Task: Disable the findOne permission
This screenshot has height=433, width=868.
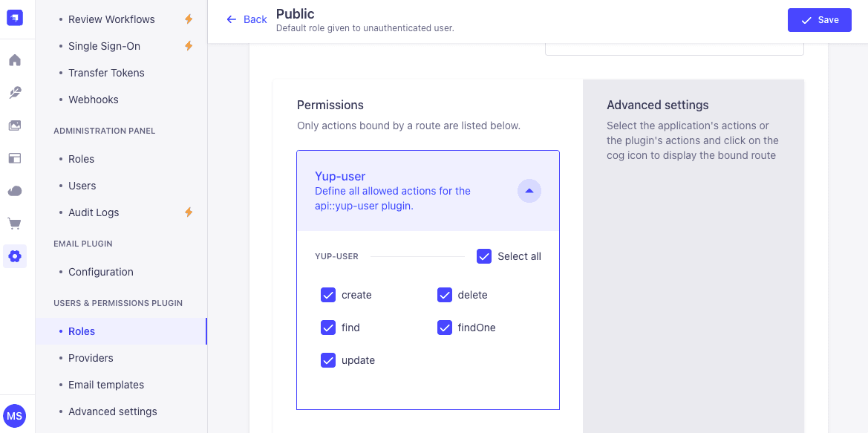Action: pos(445,328)
